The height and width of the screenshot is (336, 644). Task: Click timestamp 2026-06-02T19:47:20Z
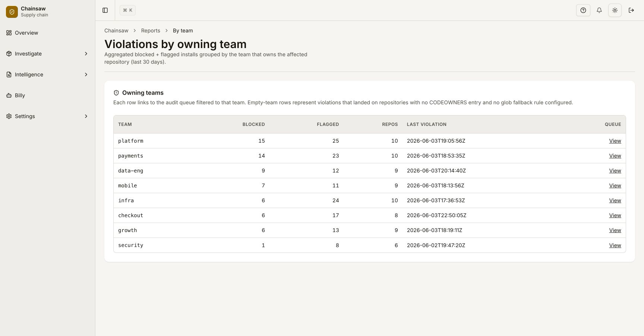436,245
